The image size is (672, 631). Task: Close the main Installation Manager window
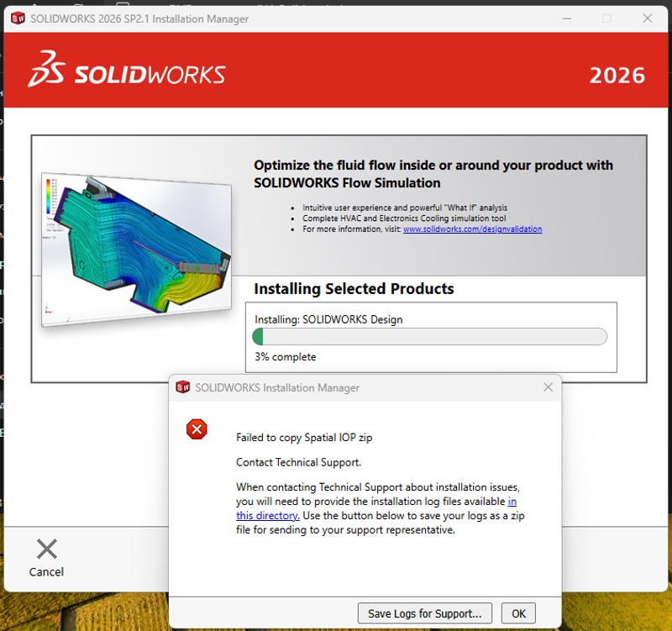[x=648, y=18]
